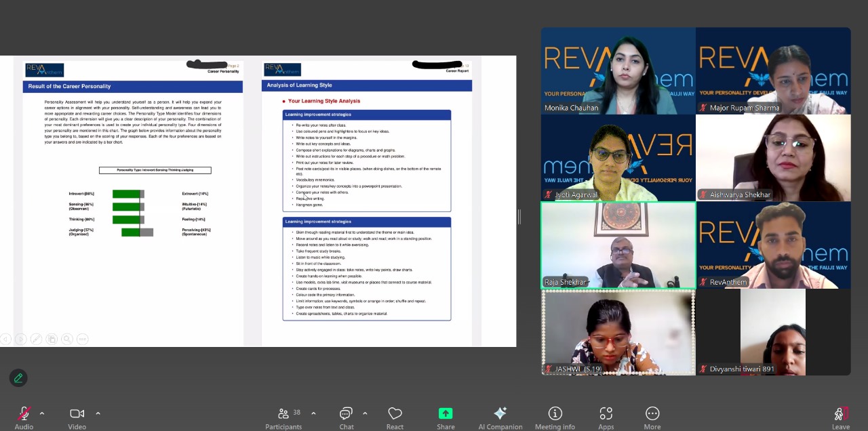The width and height of the screenshot is (868, 431).
Task: Expand audio options arrow next to Audio
Action: pos(42,413)
